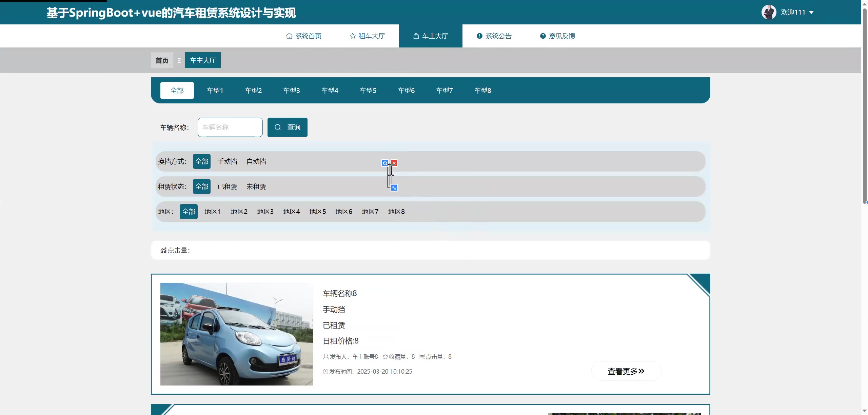This screenshot has width=868, height=415.
Task: Click the 车辆名称 search input field
Action: (230, 127)
